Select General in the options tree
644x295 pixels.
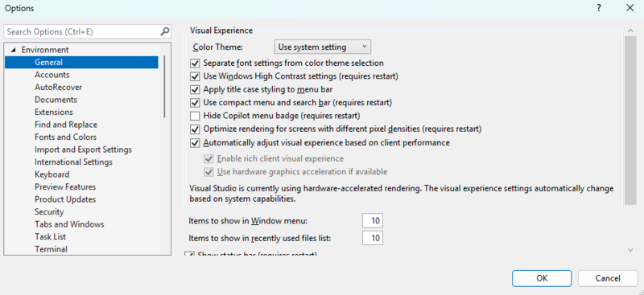click(x=81, y=63)
